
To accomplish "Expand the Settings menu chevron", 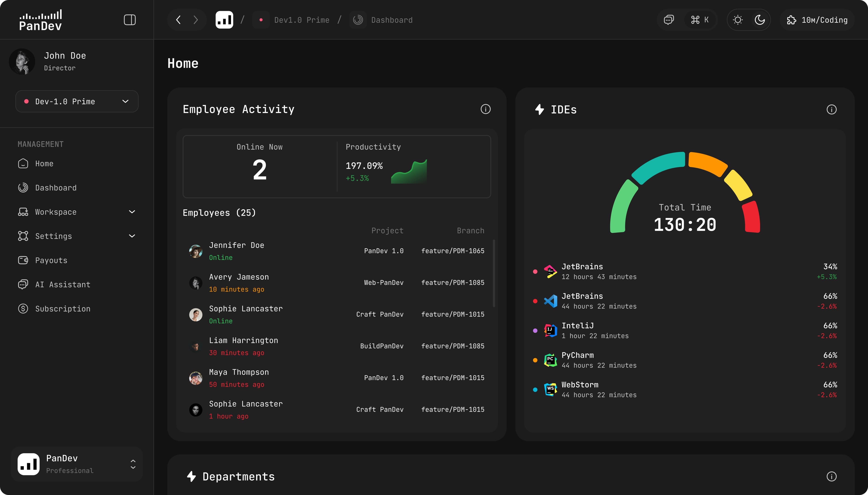I will [x=132, y=236].
